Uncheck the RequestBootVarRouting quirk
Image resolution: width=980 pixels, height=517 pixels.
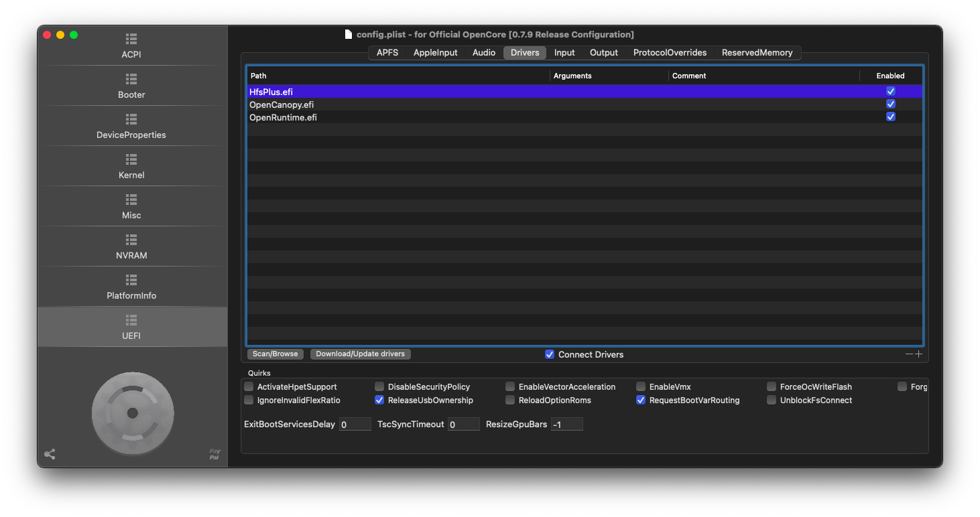641,400
